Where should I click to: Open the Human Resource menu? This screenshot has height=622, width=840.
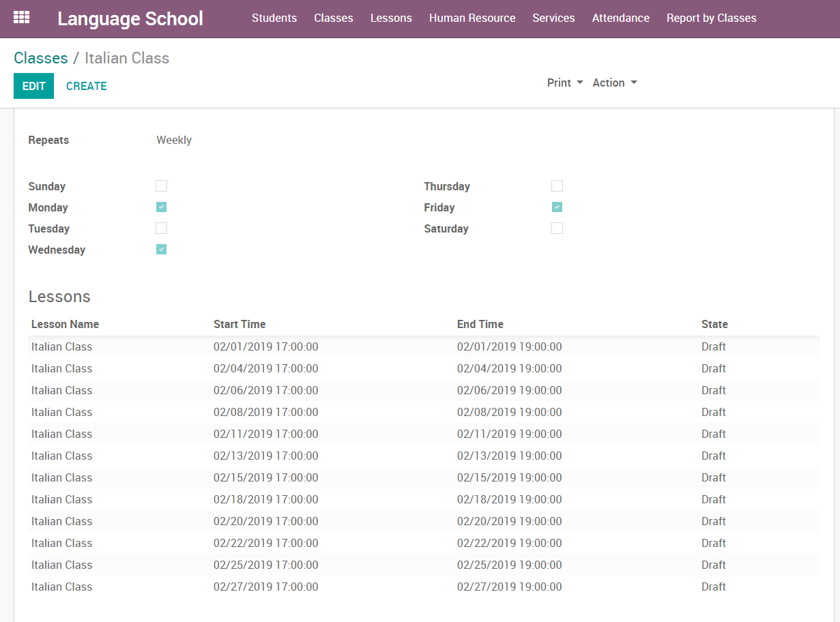pos(472,18)
